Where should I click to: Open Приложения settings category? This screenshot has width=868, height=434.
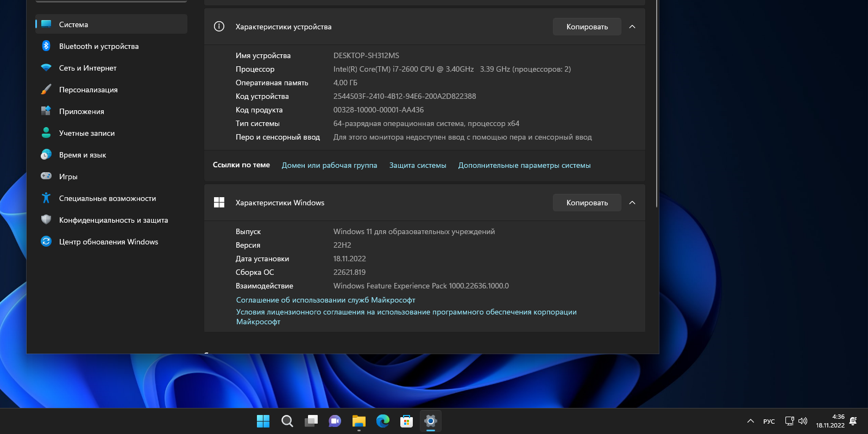(111, 111)
